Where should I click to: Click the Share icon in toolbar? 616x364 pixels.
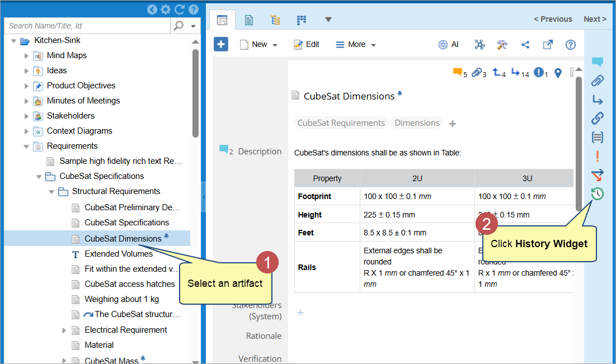point(525,45)
